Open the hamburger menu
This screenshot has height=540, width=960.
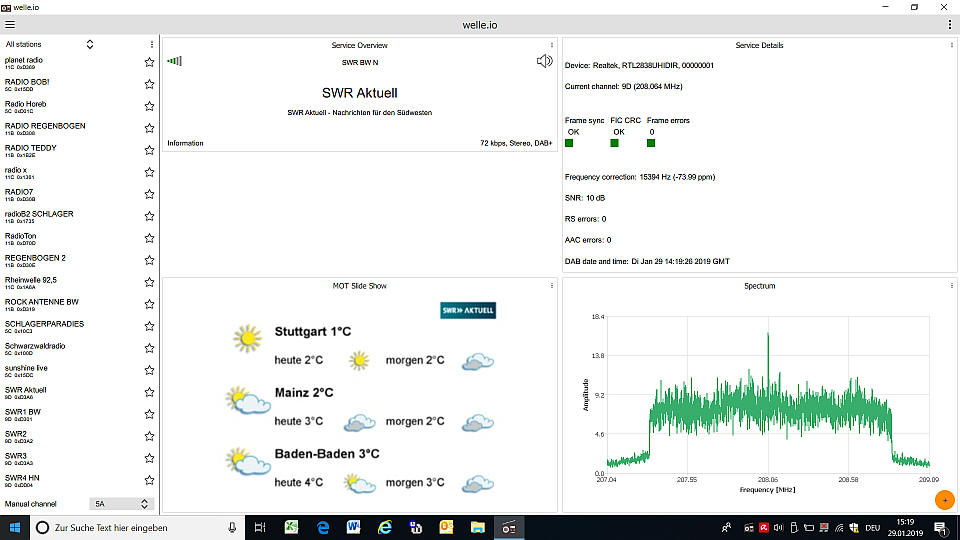click(10, 24)
